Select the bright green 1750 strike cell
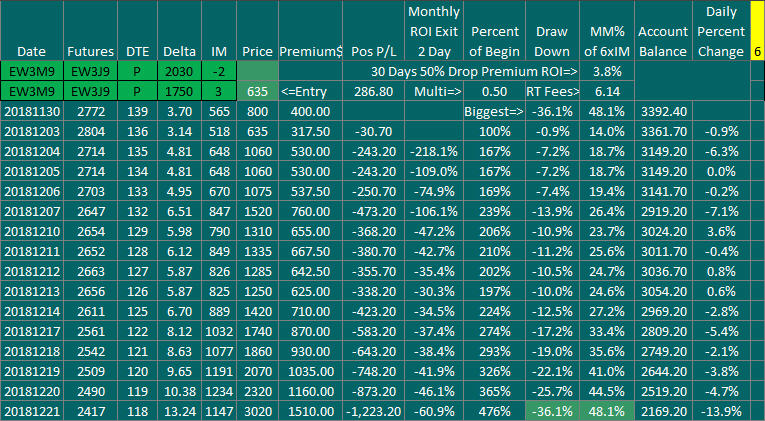This screenshot has height=421, width=765. tap(179, 91)
